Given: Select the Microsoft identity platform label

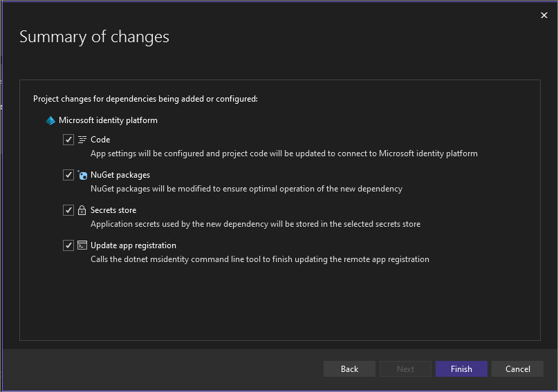Looking at the screenshot, I should click(108, 120).
